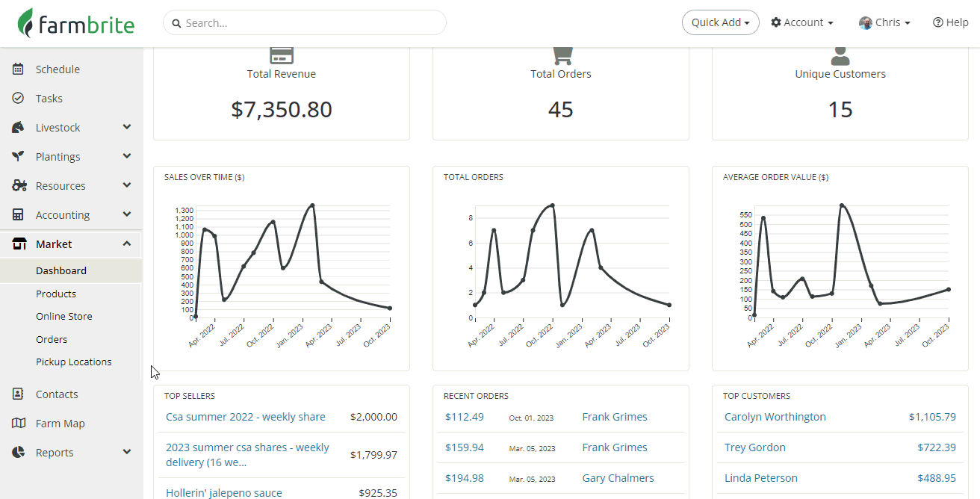Go to Products in Market submenu
This screenshot has width=980, height=499.
coord(56,294)
